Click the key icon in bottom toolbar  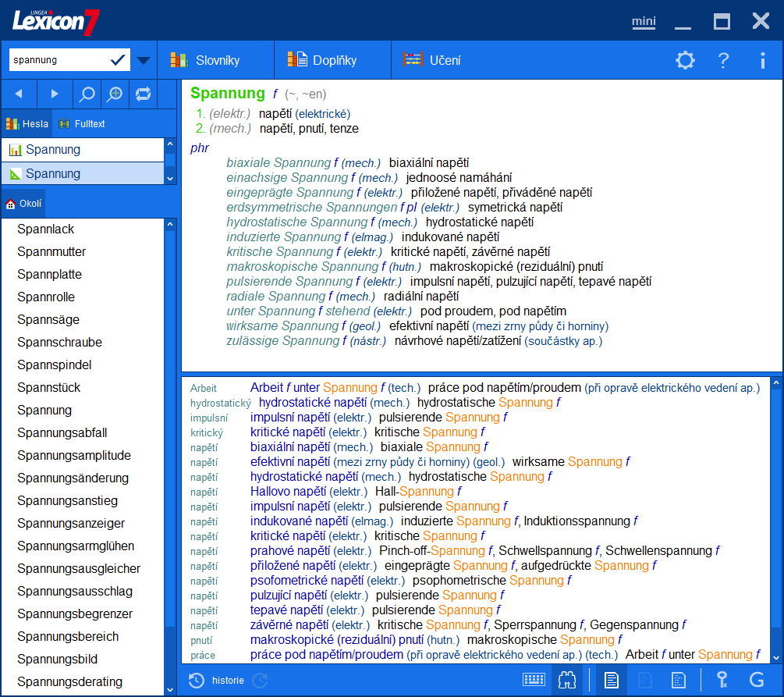pos(722,680)
